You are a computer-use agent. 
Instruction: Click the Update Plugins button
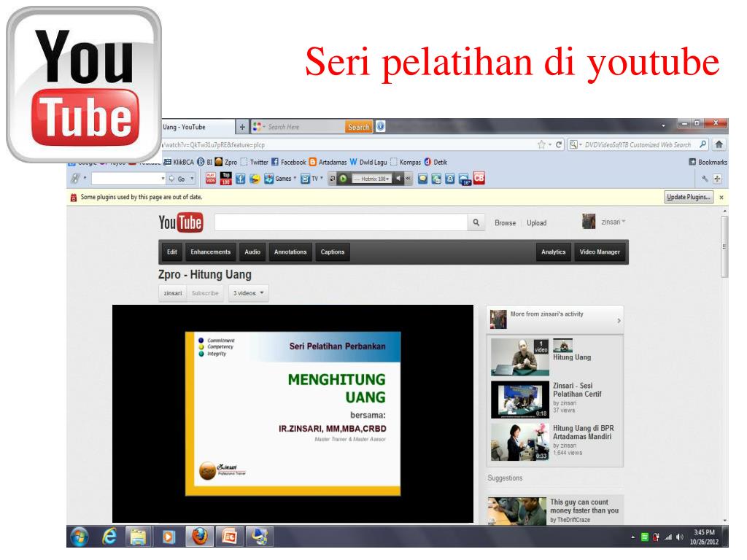pyautogui.click(x=689, y=197)
